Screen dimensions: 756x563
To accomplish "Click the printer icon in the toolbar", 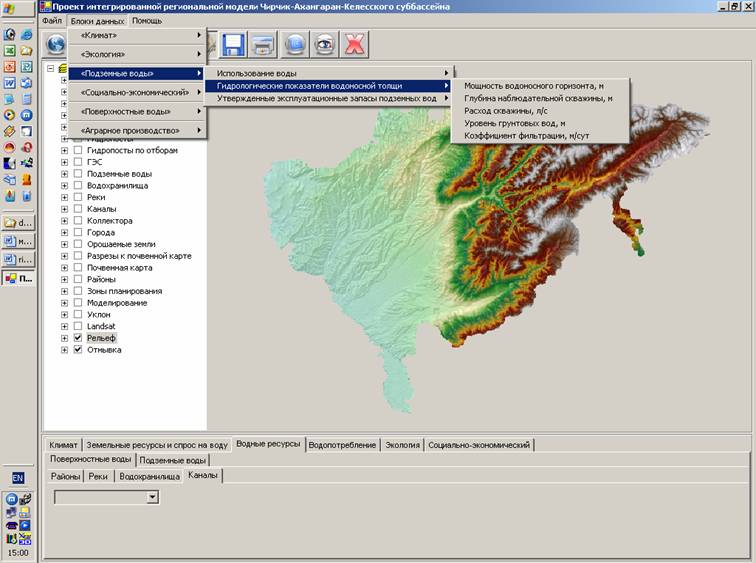I will point(263,45).
